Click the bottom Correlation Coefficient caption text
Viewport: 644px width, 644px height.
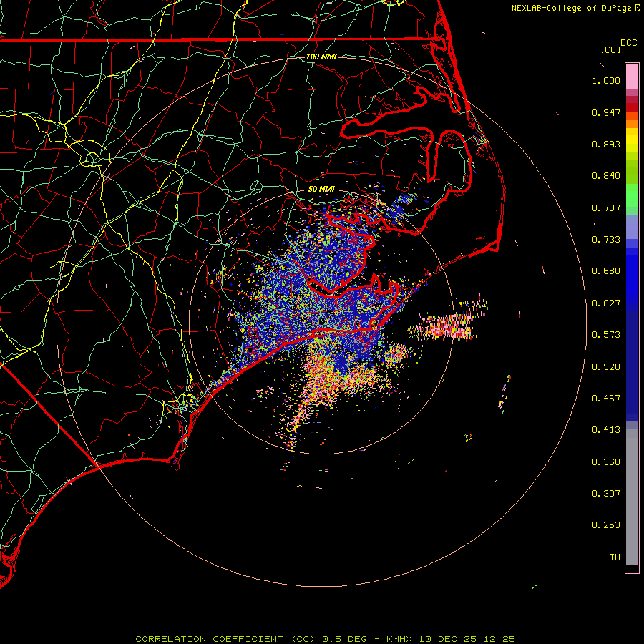tap(325, 639)
